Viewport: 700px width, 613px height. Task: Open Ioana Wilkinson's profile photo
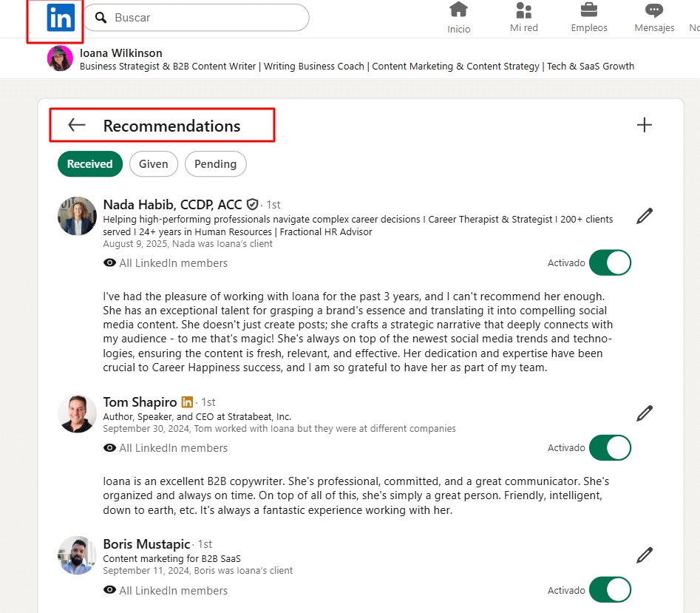(60, 58)
